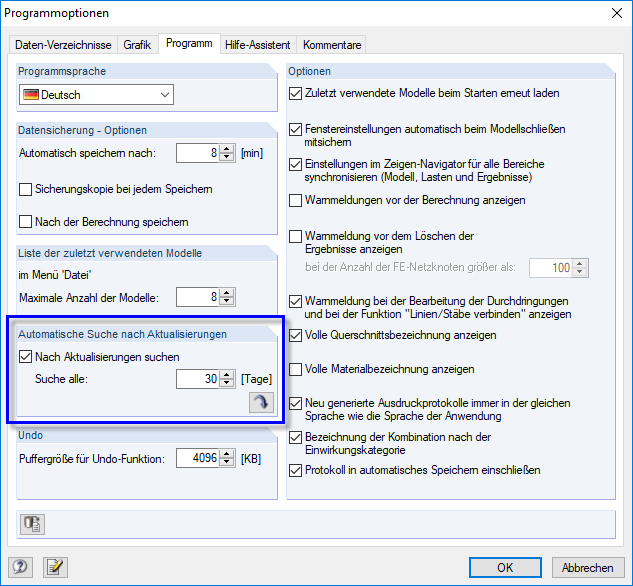
Task: Switch to the Daten-Verzeichnisse tab
Action: click(63, 44)
